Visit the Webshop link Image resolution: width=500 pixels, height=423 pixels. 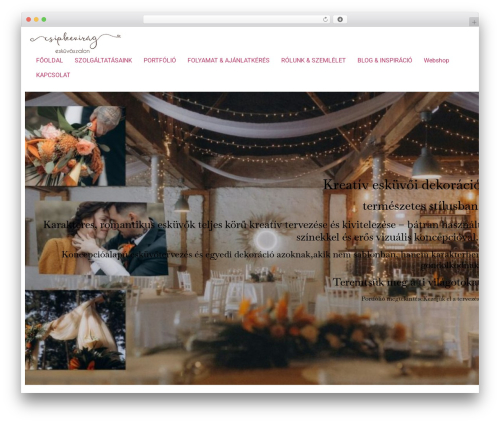tap(436, 60)
